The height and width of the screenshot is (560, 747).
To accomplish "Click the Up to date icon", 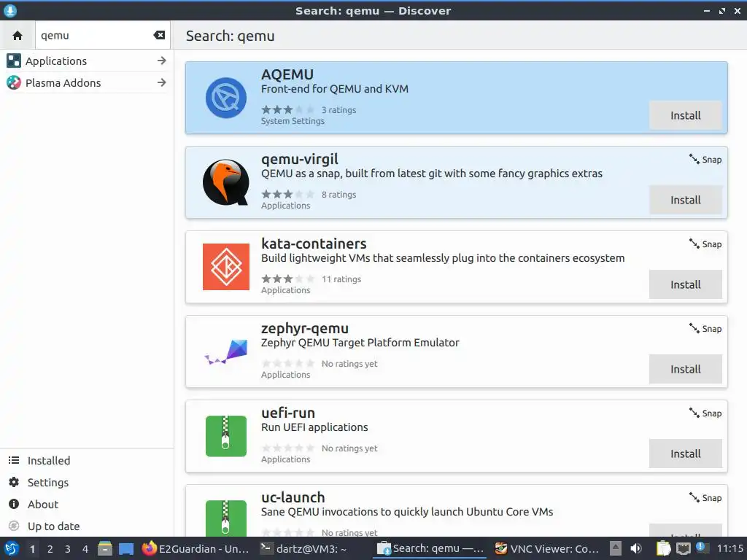I will tap(14, 526).
